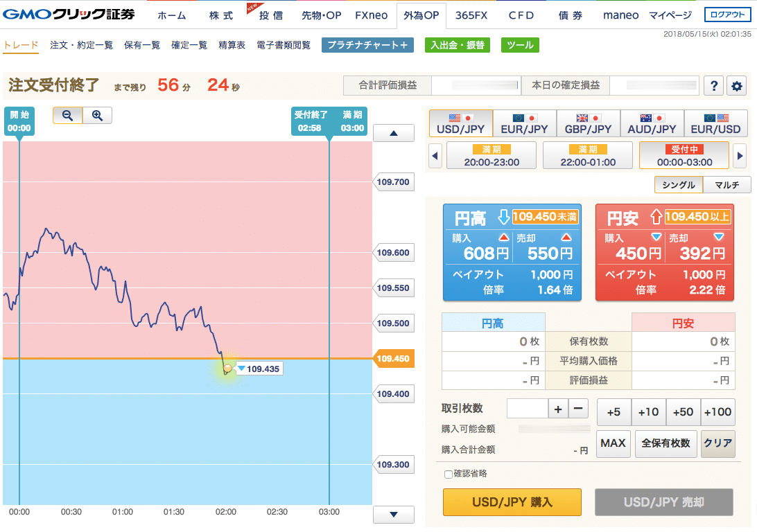The width and height of the screenshot is (757, 532).
Task: Increase trade quantity with plus stepper
Action: tap(558, 409)
